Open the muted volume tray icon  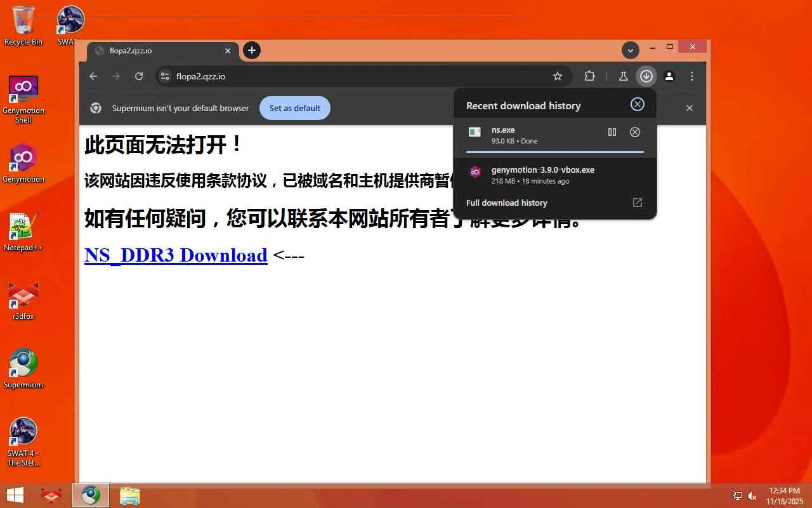(x=752, y=496)
